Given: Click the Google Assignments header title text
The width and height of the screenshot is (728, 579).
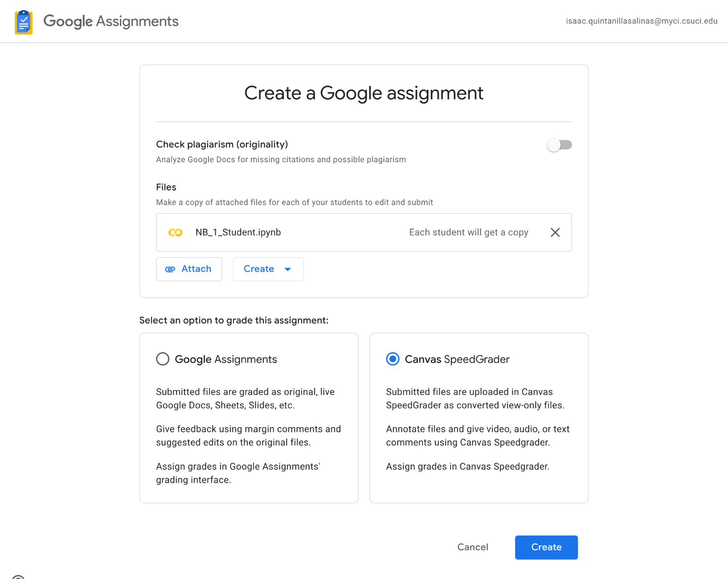Looking at the screenshot, I should 110,21.
